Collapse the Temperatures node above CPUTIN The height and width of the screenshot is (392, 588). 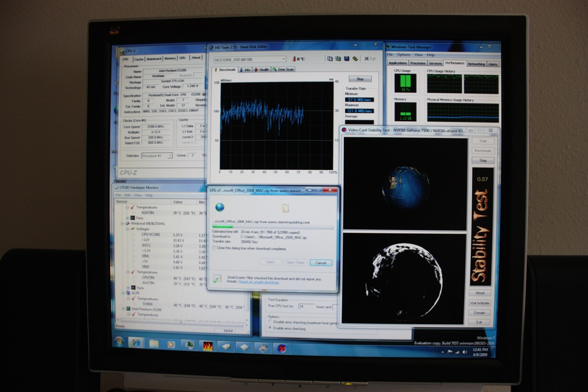tap(128, 272)
